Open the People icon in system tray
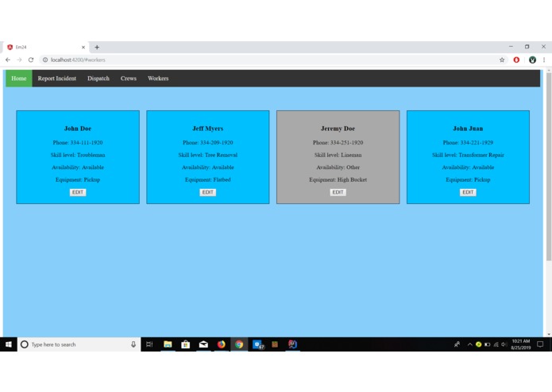Image resolution: width=552 pixels, height=392 pixels. click(x=457, y=344)
